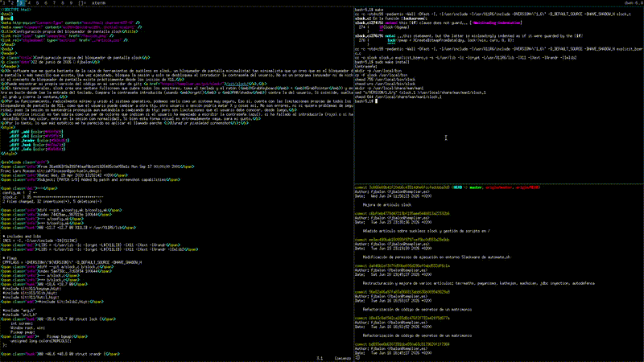Viewport: 644px width, 362px height.
Task: Click the CPPFLAGS line in the editor
Action: (72, 263)
